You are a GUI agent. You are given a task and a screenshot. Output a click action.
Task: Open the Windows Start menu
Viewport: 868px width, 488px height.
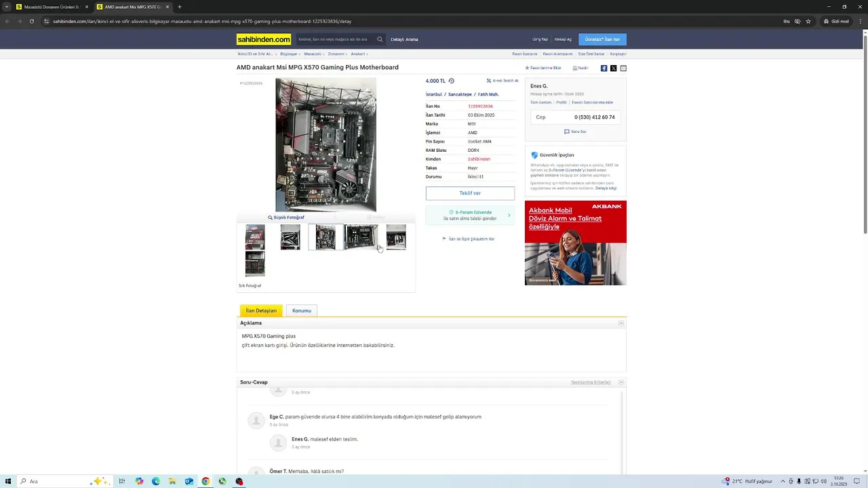pos(8,481)
